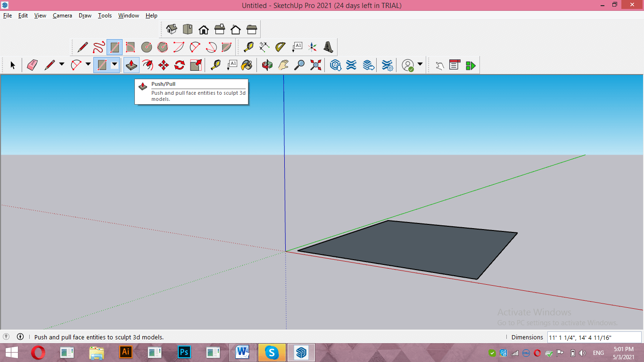Open the Component Options window icon

(x=454, y=65)
